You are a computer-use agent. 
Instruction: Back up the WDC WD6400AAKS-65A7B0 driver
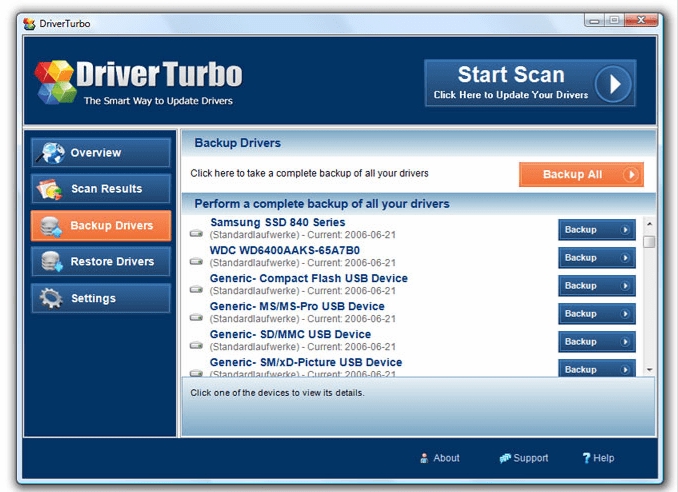[x=597, y=258]
